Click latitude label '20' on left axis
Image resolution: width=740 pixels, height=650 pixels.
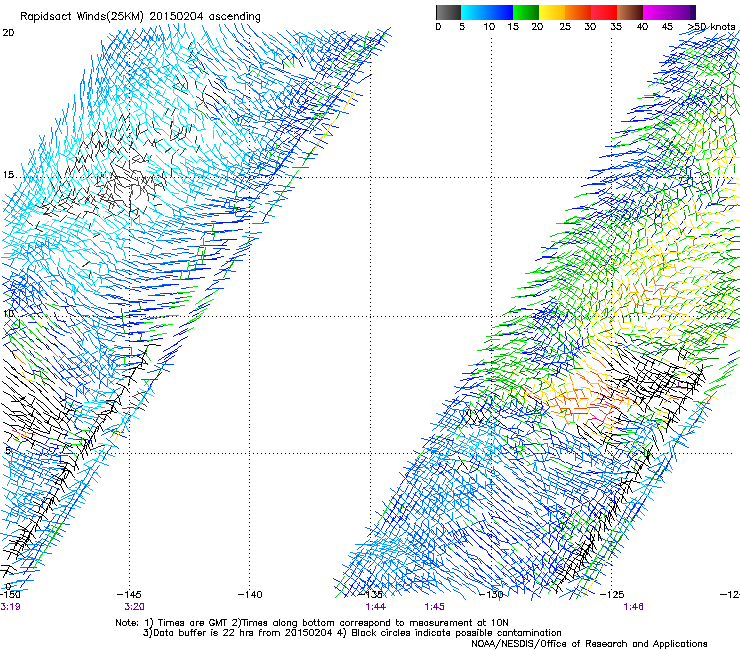pyautogui.click(x=8, y=33)
